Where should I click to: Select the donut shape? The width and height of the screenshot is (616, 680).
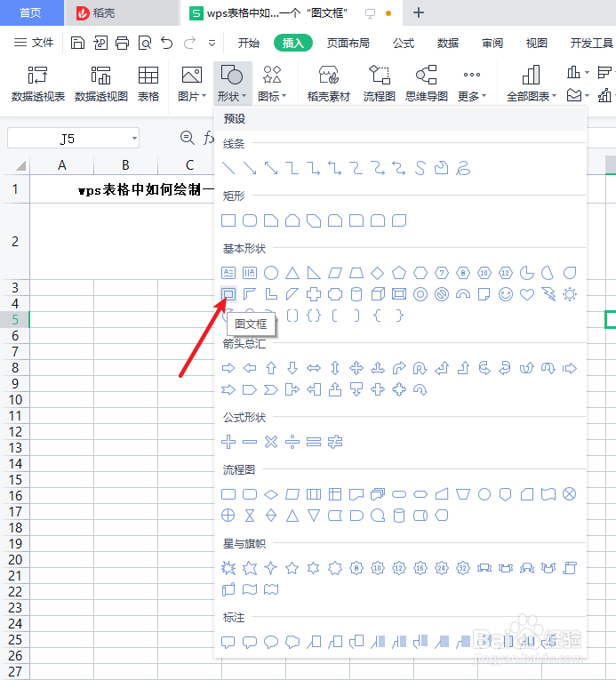[x=420, y=294]
